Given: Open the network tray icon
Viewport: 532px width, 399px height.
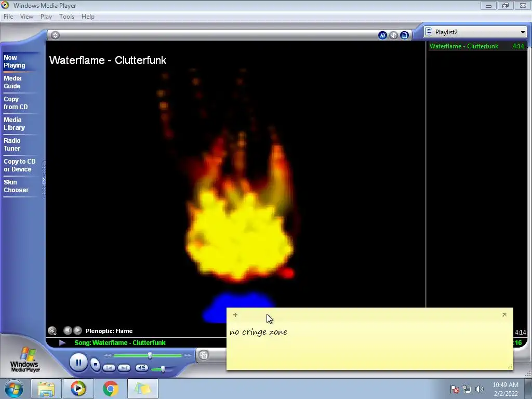Looking at the screenshot, I should coord(467,389).
